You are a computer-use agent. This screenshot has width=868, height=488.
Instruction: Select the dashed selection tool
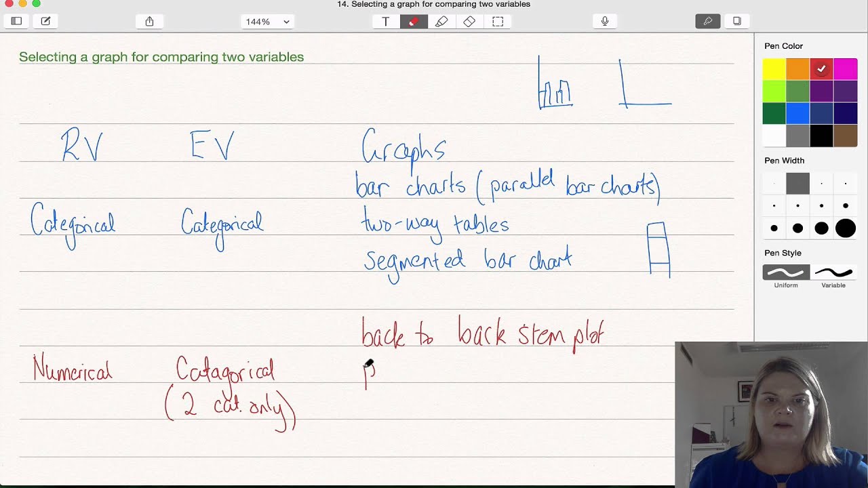(x=498, y=21)
